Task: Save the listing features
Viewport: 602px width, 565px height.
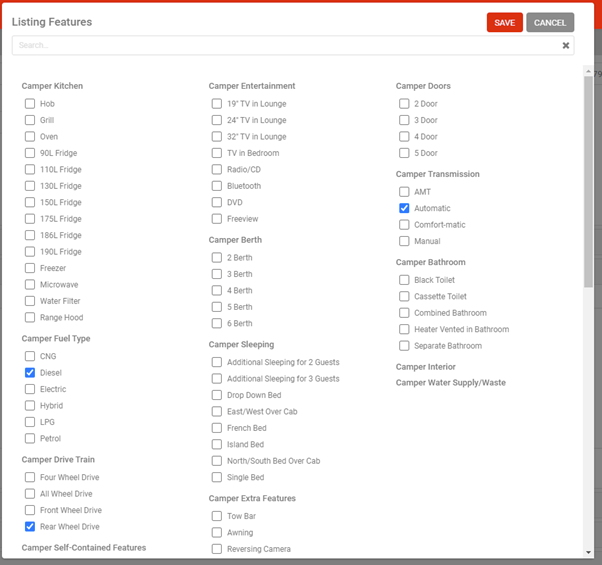Action: [504, 23]
